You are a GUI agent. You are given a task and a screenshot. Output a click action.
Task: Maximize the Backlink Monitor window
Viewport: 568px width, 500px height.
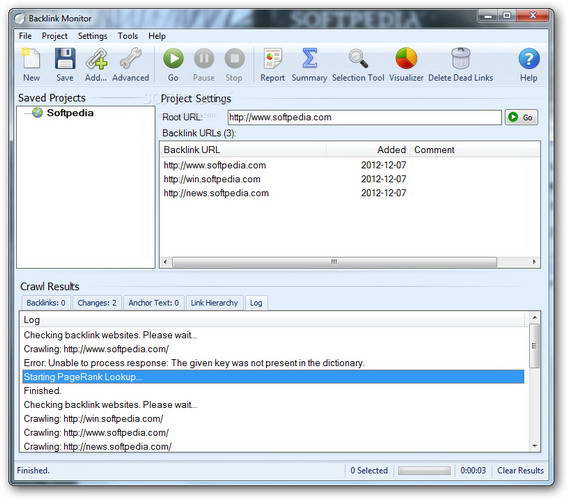pyautogui.click(x=507, y=16)
